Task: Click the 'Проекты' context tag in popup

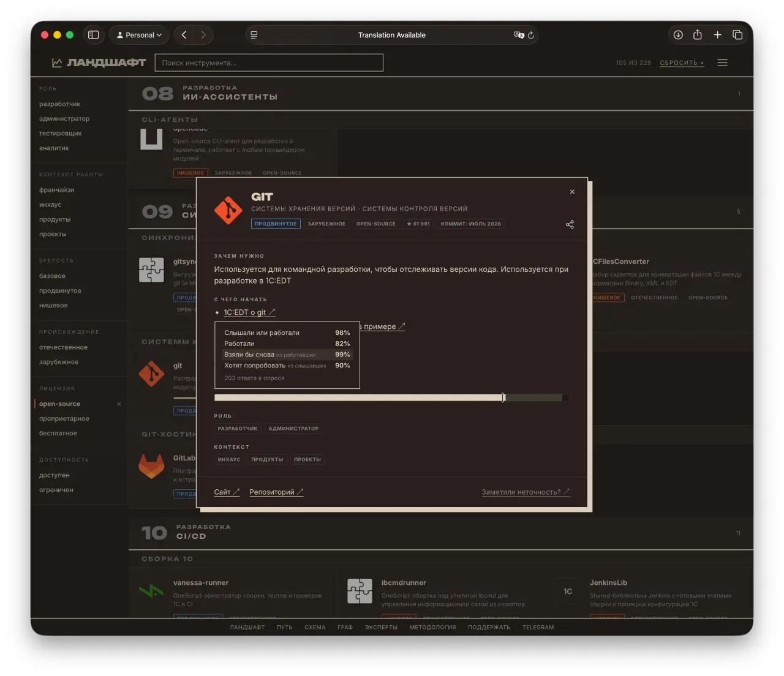Action: point(307,459)
